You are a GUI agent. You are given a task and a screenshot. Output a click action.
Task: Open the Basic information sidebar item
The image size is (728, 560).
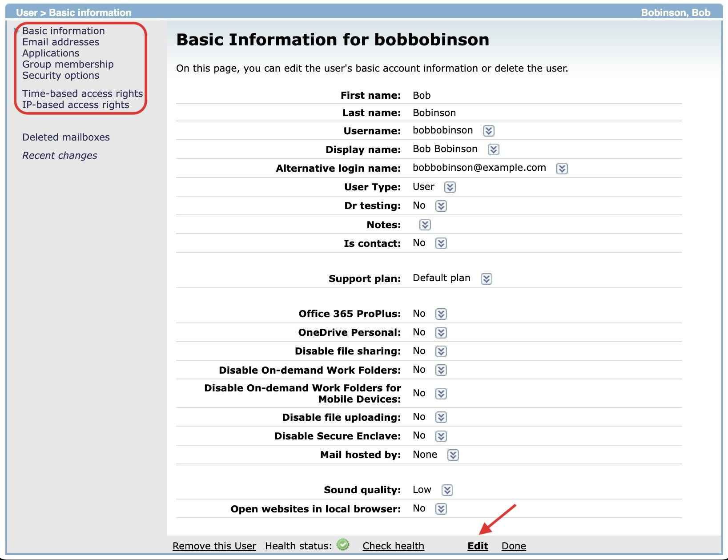(x=64, y=31)
